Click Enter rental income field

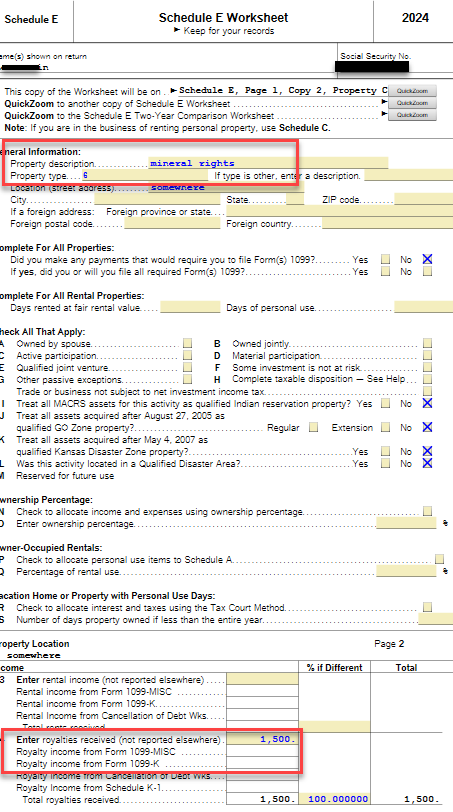pyautogui.click(x=262, y=679)
